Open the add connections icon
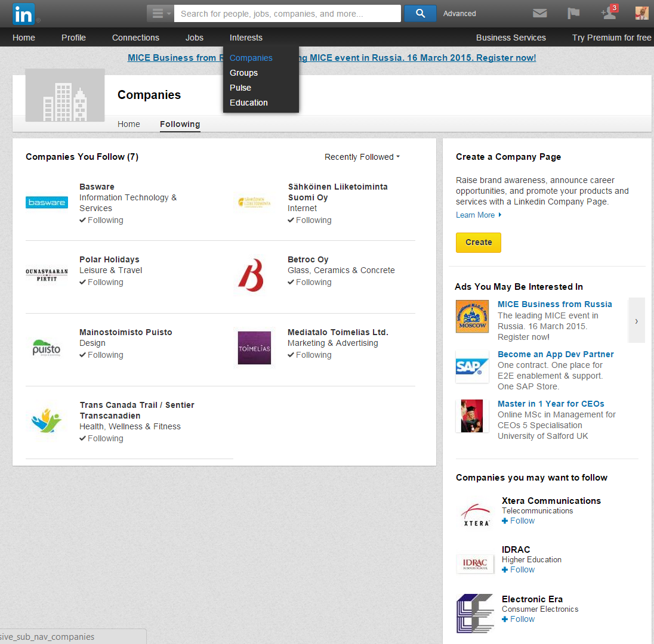The width and height of the screenshot is (654, 644). tap(609, 13)
